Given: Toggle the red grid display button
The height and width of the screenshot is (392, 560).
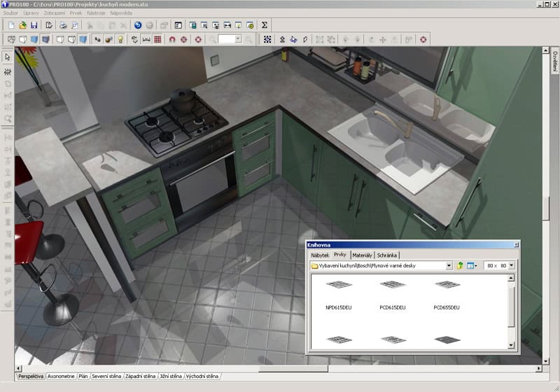Looking at the screenshot, I should 157,40.
